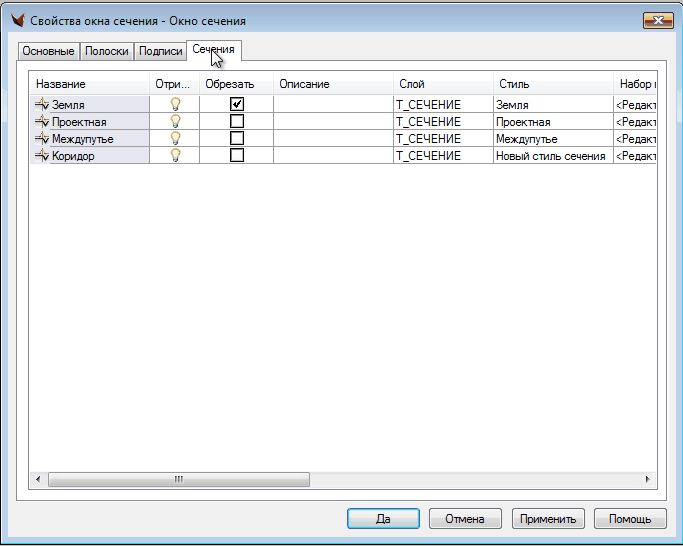Click the Отмена button

pos(465,518)
